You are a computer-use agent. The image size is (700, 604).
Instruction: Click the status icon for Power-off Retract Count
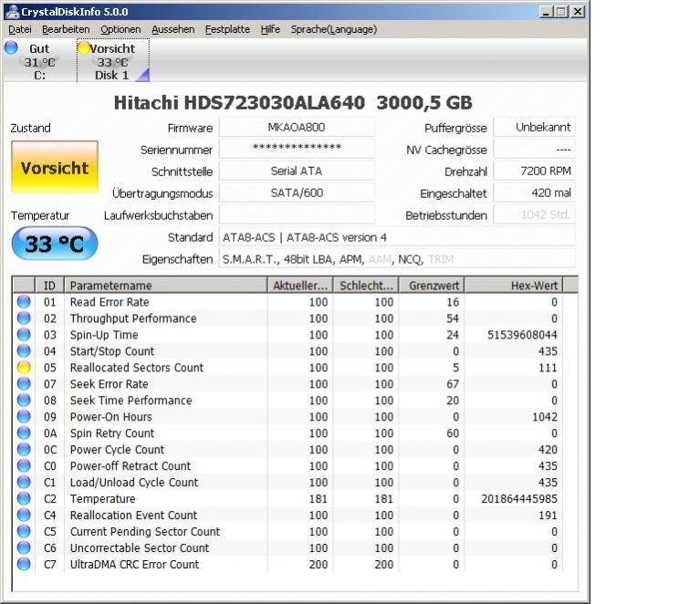click(24, 465)
